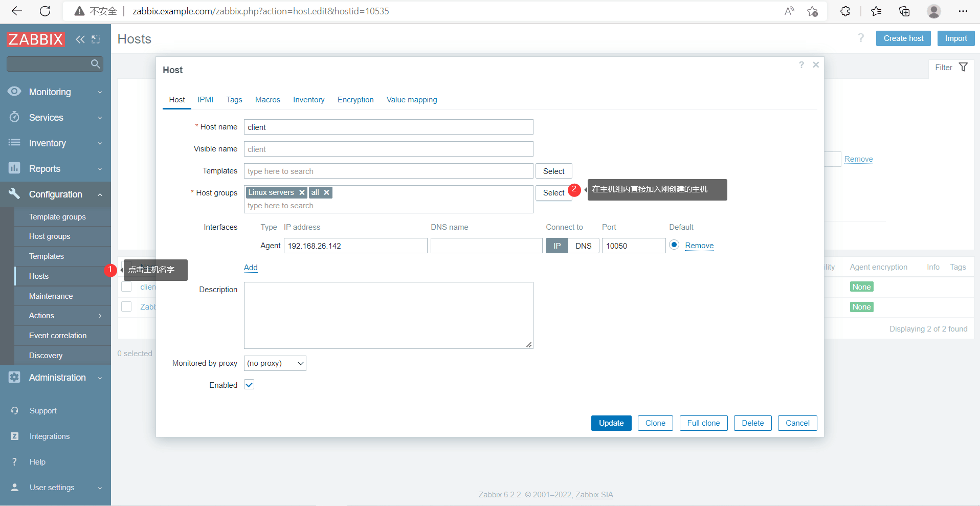Click the Inventory list icon

point(14,143)
